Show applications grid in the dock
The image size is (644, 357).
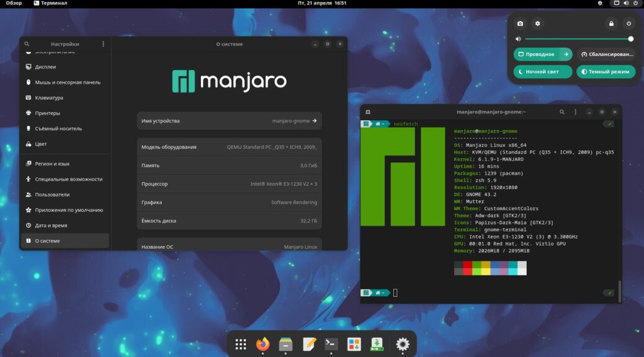[241, 344]
